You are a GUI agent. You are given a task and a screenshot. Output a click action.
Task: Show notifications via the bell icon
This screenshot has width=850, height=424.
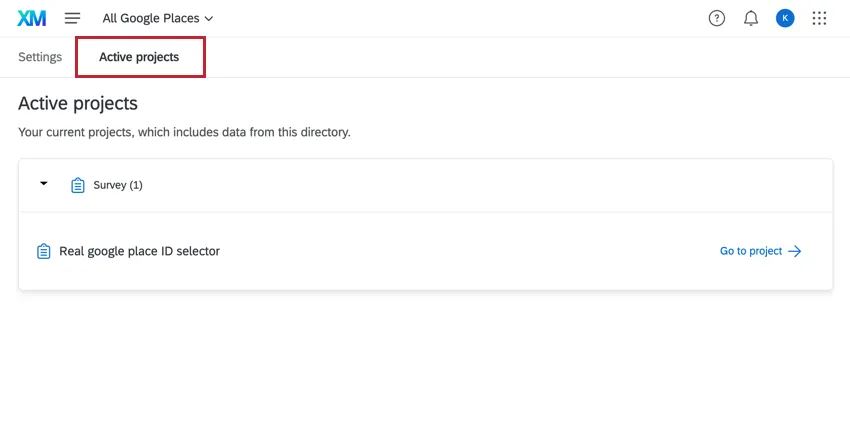click(751, 18)
